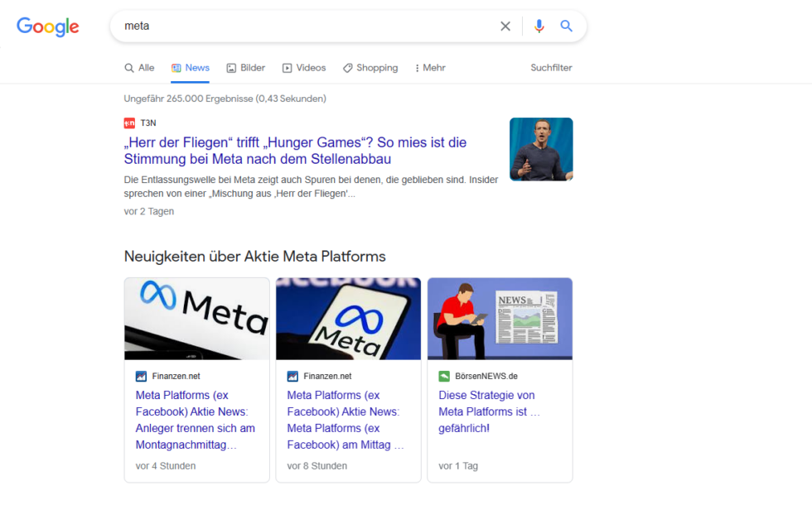
Task: Start voice search with the microphone icon
Action: [x=539, y=26]
